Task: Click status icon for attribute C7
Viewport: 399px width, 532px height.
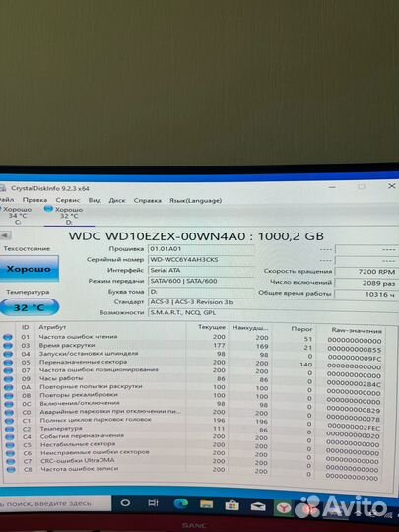Action: [x=11, y=461]
